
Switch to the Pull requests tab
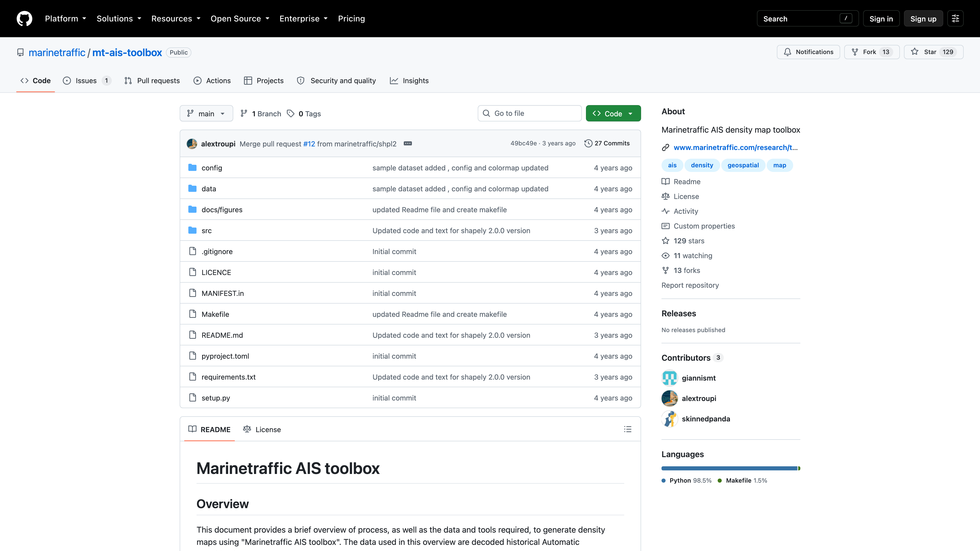click(x=152, y=81)
